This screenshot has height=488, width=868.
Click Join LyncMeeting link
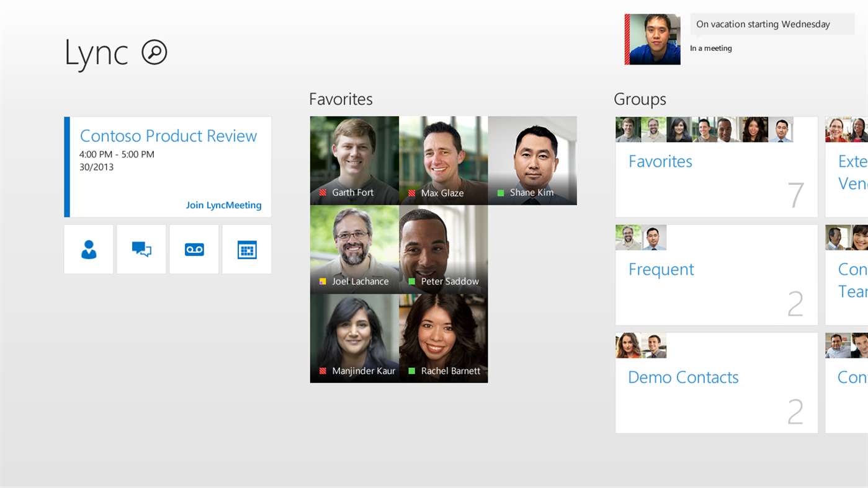(223, 205)
